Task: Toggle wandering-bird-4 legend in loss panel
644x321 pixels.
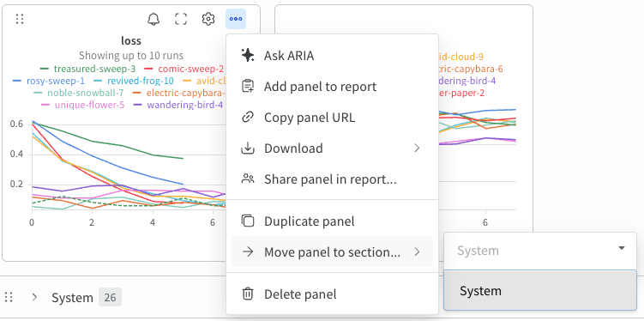Action: coord(178,105)
